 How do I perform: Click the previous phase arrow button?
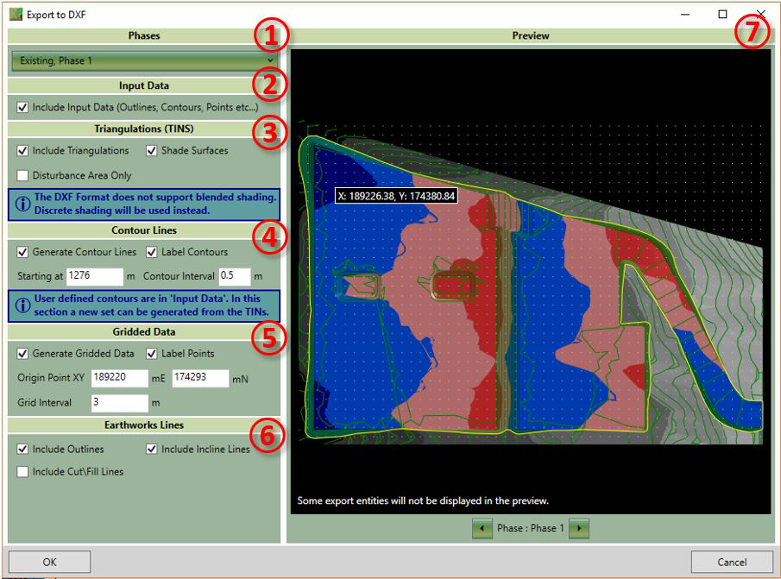(483, 528)
